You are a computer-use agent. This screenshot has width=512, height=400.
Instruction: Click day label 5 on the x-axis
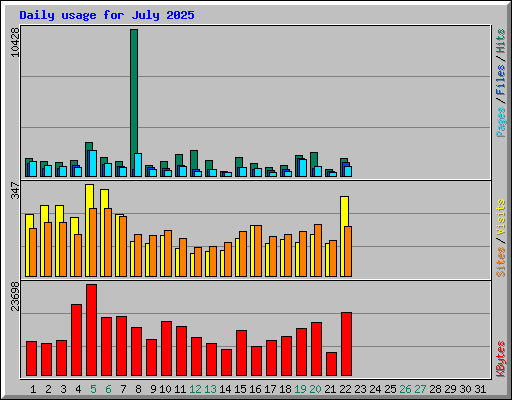point(93,389)
